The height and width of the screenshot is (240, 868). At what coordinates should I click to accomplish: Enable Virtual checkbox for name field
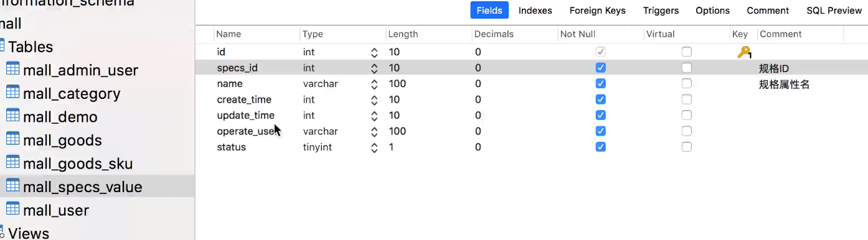(x=686, y=83)
